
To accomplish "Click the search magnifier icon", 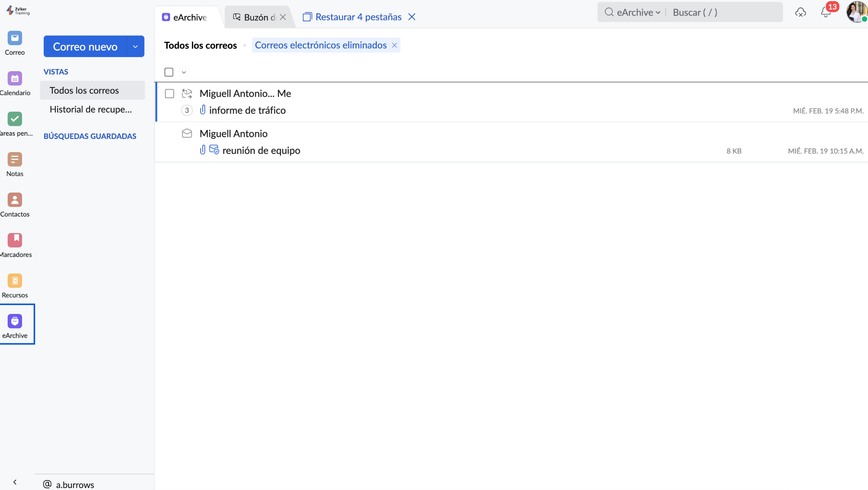I will [609, 12].
